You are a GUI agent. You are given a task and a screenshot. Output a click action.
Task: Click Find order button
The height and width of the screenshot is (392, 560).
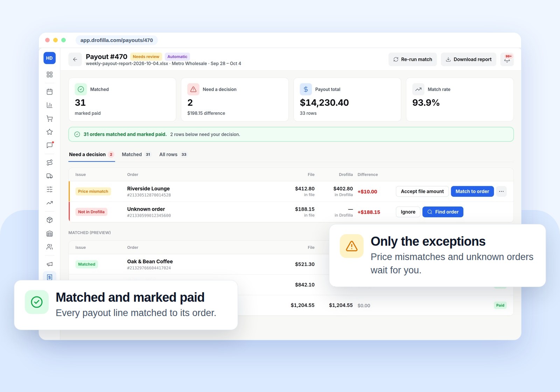(443, 212)
